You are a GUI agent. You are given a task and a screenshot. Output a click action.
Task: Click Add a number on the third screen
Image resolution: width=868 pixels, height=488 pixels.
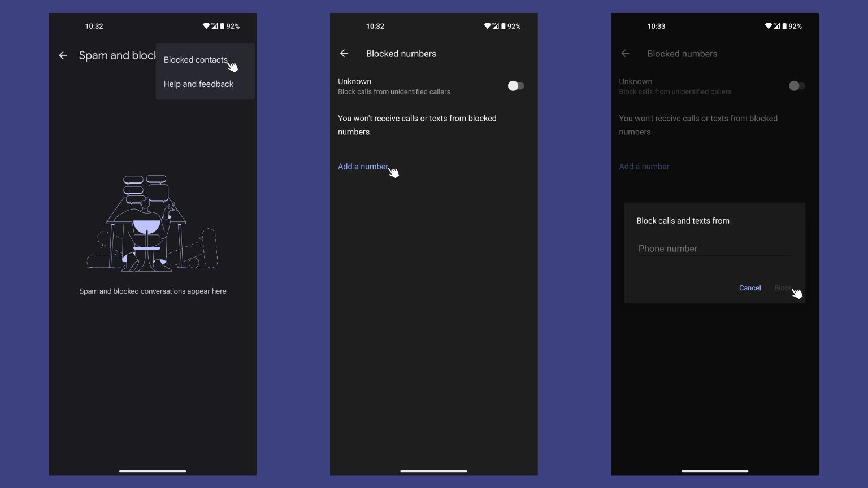coord(644,166)
